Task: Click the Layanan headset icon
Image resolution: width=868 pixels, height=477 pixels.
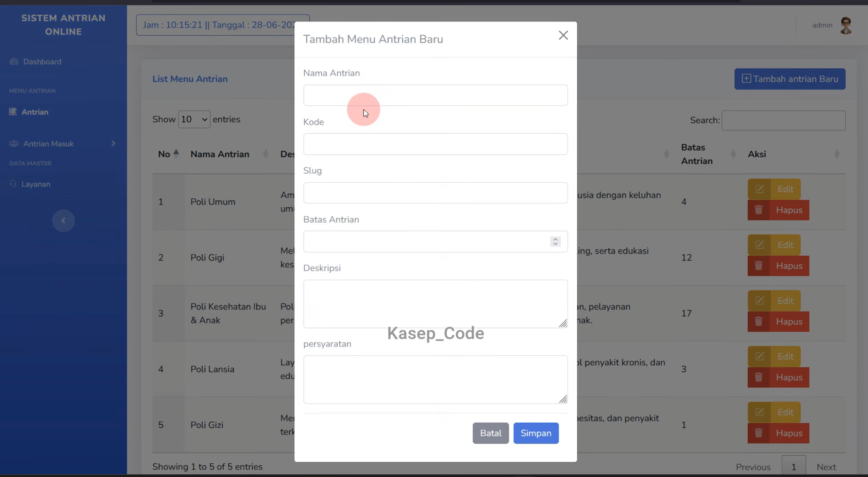Action: pos(13,184)
